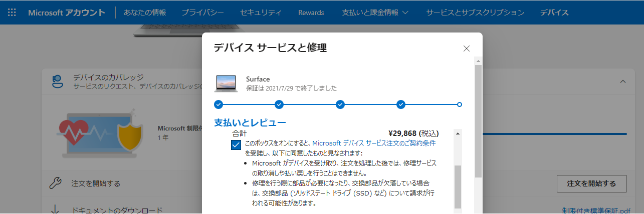
Task: Click 保証は 2021/7/29 で終了しました text
Action: 291,88
